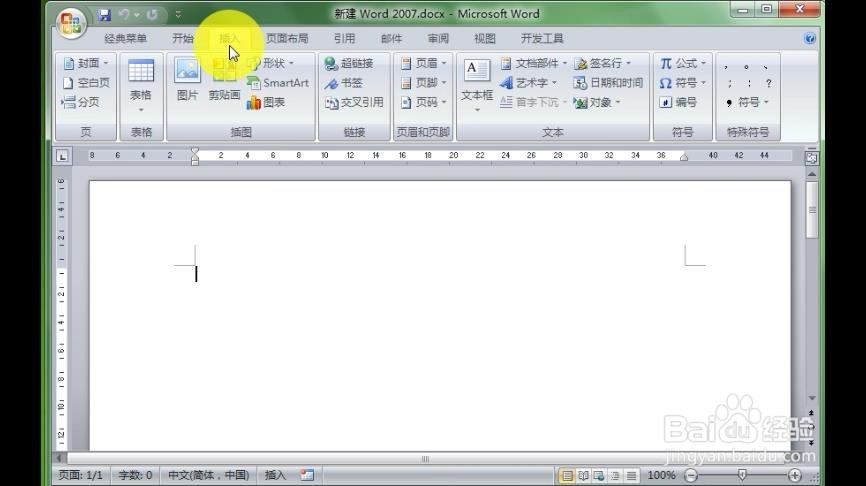Open the 文档部件 quick parts dropdown

(534, 64)
